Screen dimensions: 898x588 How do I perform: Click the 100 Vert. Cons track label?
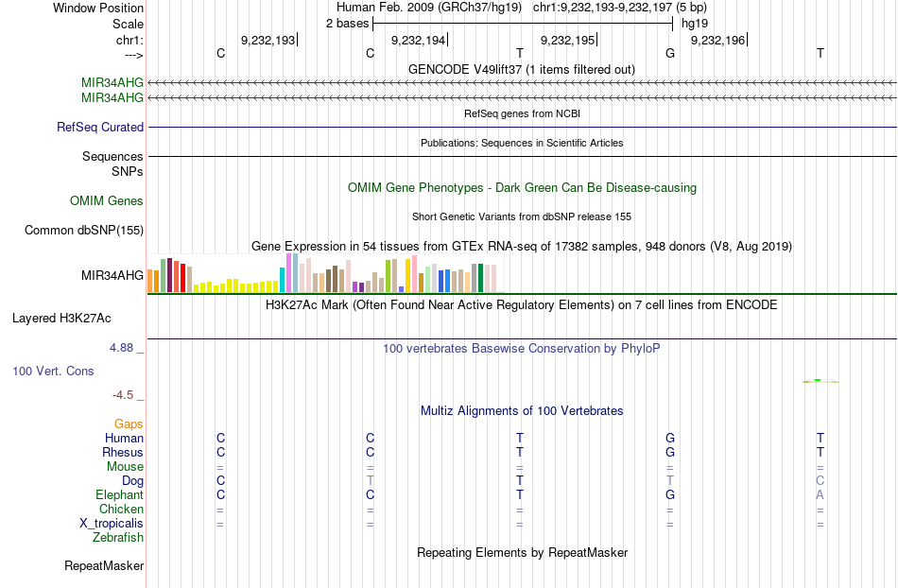(x=53, y=371)
